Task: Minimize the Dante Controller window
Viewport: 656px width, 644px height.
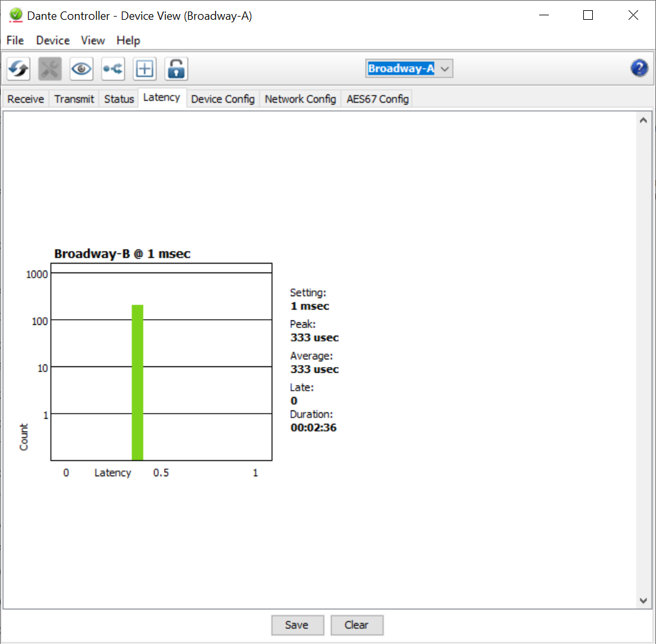Action: click(544, 15)
